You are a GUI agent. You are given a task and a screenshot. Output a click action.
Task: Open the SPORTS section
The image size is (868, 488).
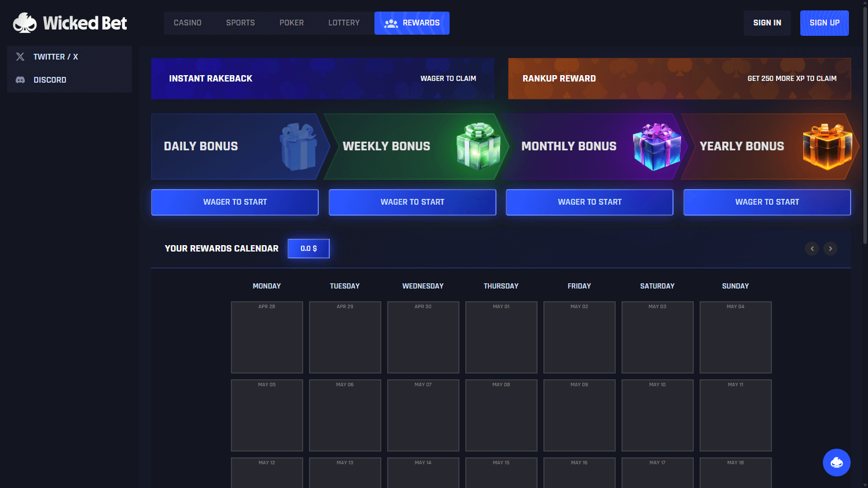tap(240, 23)
